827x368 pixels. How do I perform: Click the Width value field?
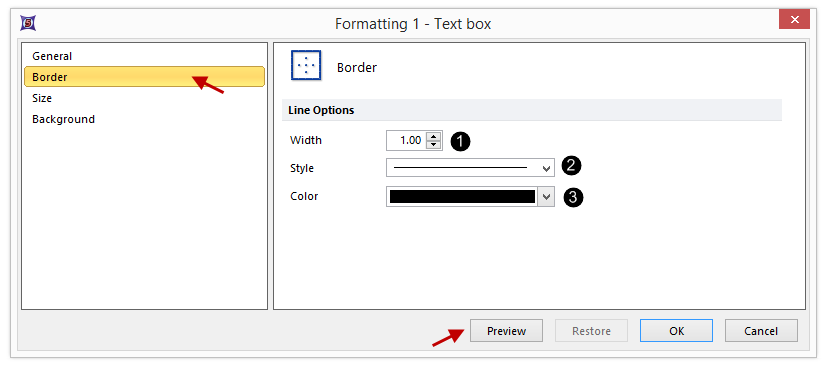coord(405,141)
